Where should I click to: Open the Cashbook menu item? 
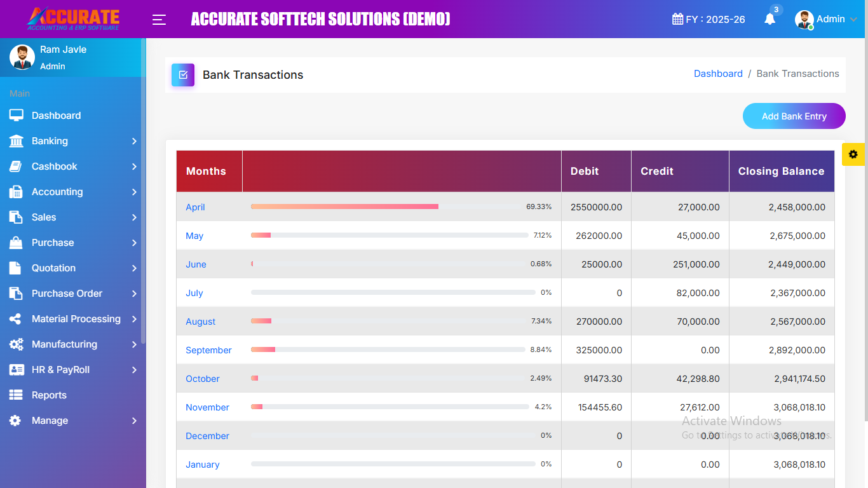[55, 166]
